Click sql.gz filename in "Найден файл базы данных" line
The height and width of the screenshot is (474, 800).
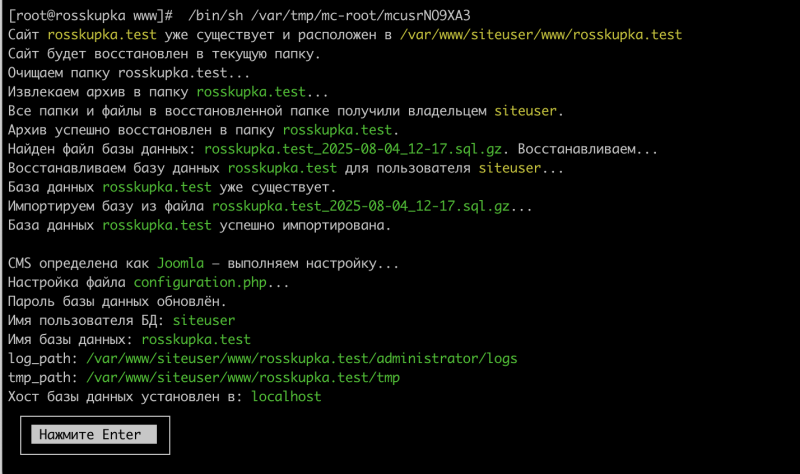click(x=353, y=149)
